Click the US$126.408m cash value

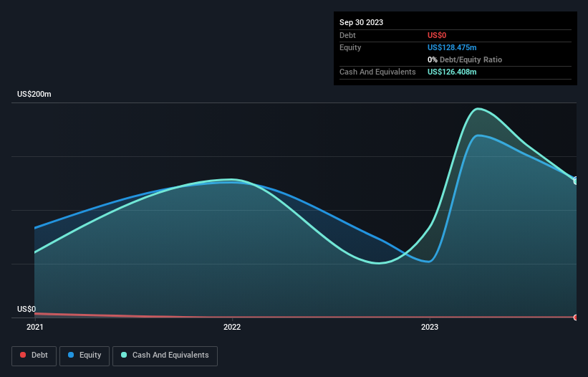(x=452, y=72)
